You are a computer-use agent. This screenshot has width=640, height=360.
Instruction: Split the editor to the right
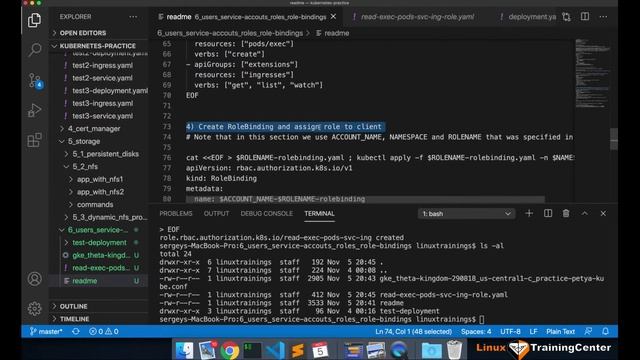tap(585, 17)
